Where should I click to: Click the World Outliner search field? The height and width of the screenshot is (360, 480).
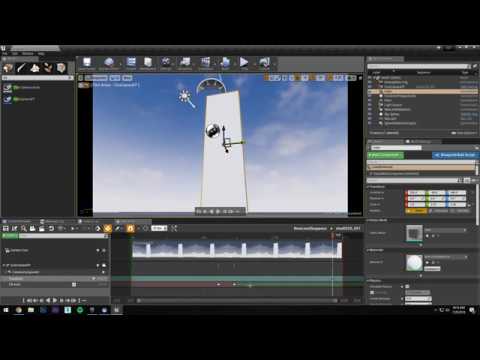coord(419,66)
